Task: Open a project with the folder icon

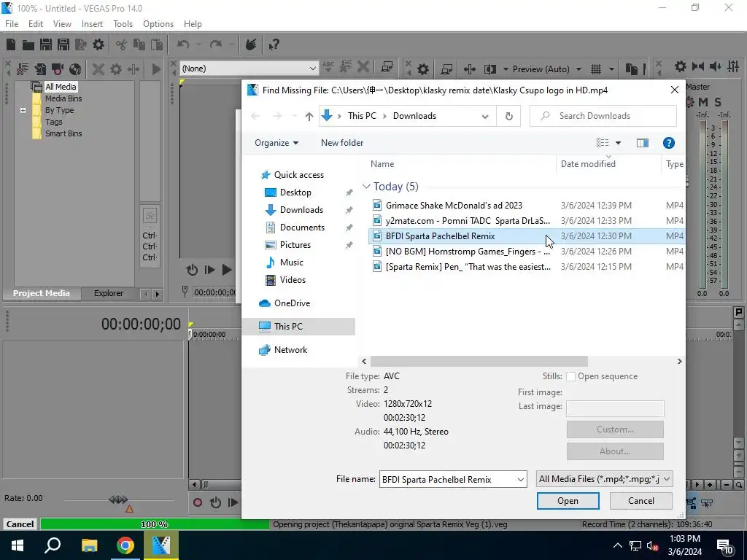Action: (x=28, y=44)
